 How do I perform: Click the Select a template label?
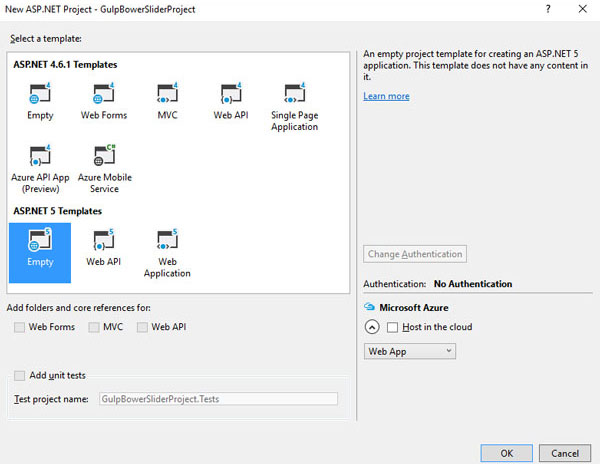point(46,39)
